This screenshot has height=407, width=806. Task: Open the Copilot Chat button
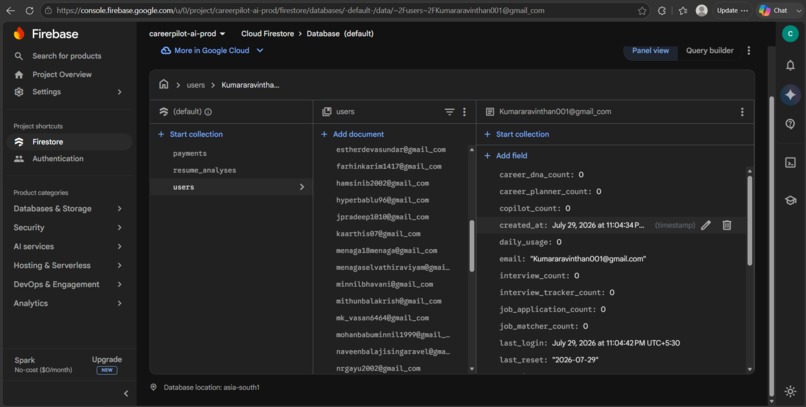click(774, 10)
